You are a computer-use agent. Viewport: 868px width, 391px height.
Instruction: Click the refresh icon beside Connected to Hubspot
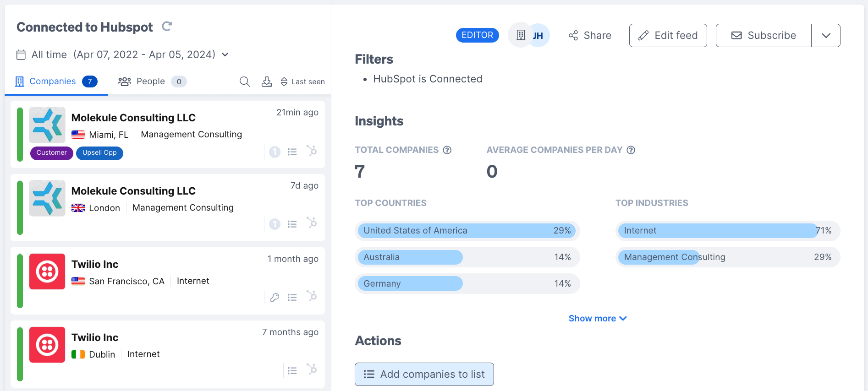pos(167,27)
